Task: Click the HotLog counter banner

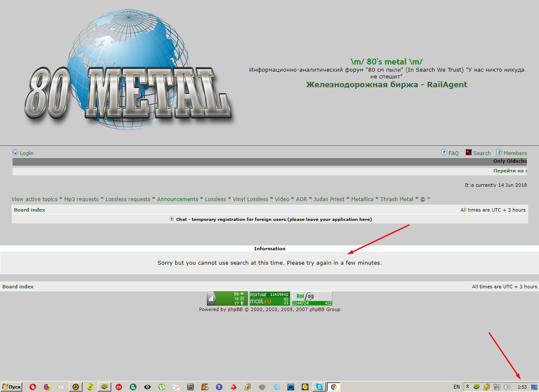Action: [312, 298]
